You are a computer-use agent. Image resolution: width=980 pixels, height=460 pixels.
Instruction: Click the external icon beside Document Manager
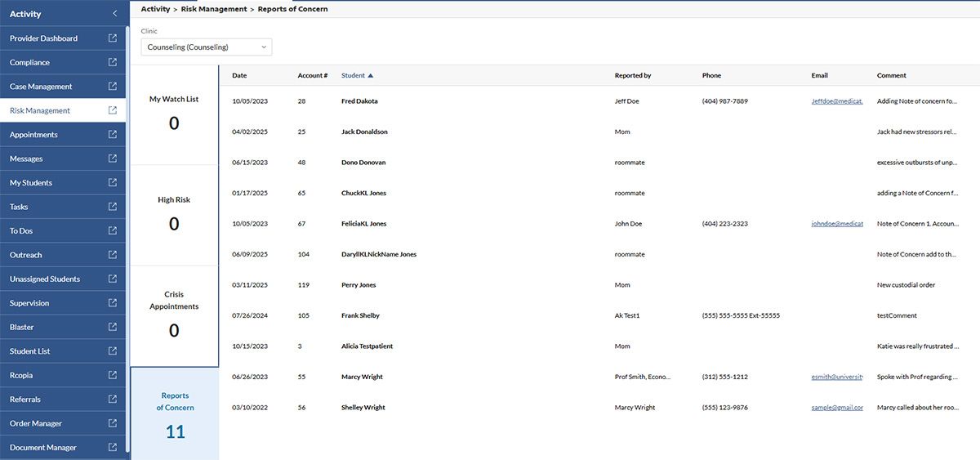(112, 447)
